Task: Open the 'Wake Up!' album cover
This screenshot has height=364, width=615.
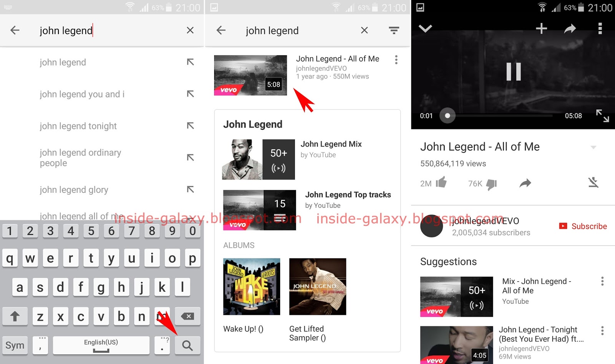Action: tap(252, 286)
